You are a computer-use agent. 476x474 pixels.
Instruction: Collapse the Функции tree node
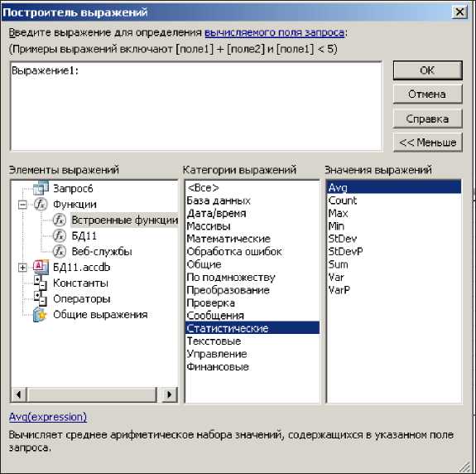[x=22, y=205]
